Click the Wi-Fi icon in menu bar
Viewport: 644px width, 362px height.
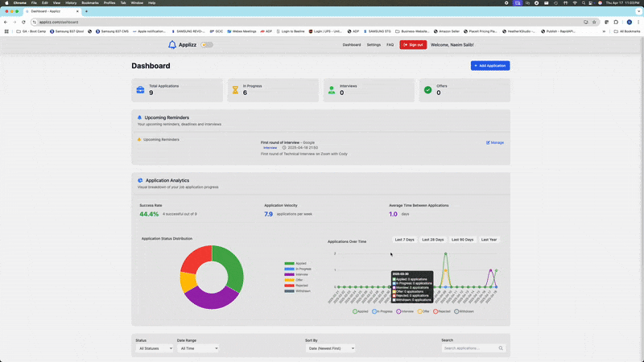[x=575, y=3]
